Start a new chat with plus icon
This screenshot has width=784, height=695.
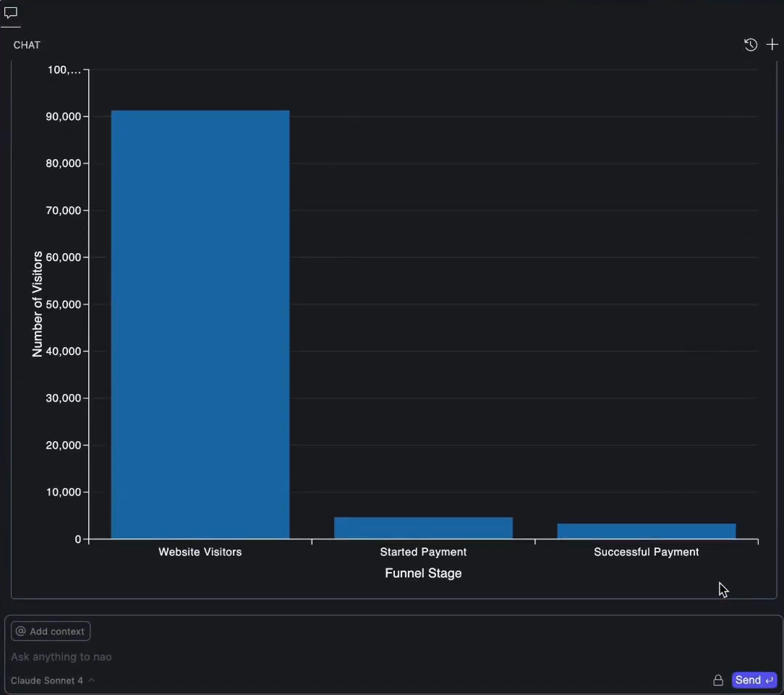click(772, 45)
